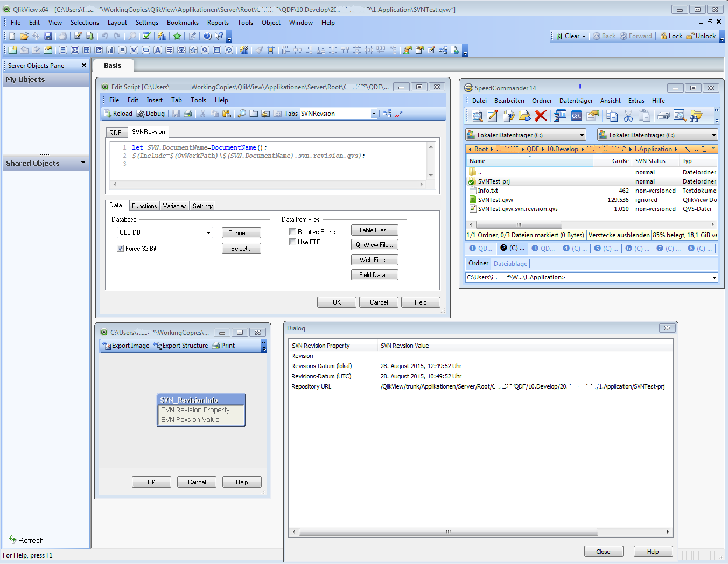
Task: Open the Tabs SVNRevsion dropdown in script toolbar
Action: pos(374,114)
